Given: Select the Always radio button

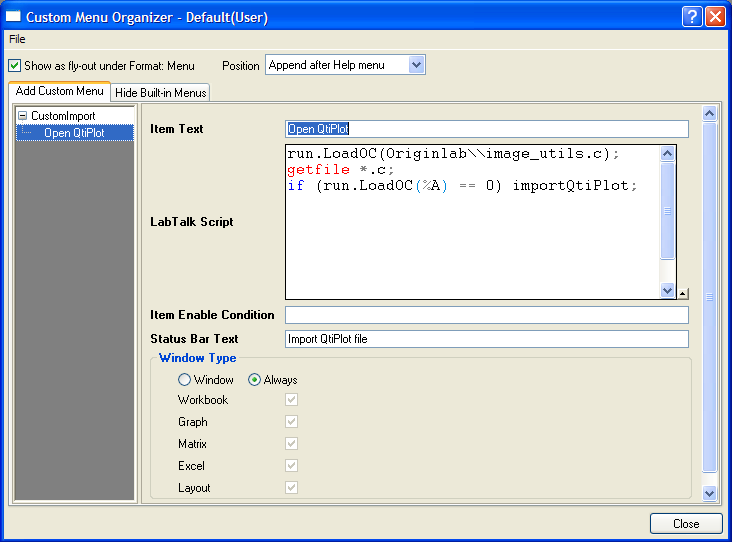Looking at the screenshot, I should pos(254,380).
